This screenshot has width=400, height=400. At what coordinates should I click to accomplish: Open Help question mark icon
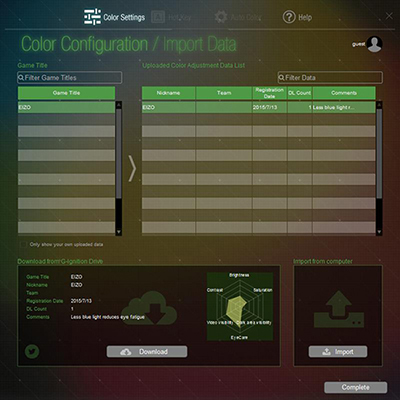pos(289,17)
